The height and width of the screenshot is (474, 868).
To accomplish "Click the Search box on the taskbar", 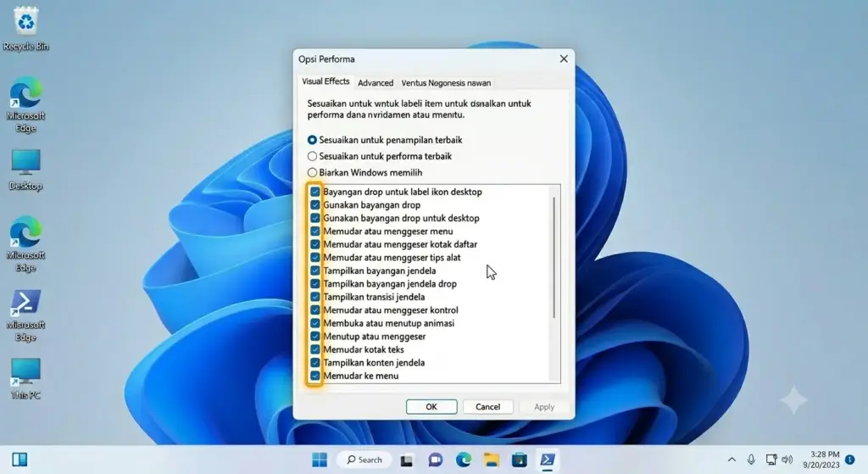I will pos(364,460).
